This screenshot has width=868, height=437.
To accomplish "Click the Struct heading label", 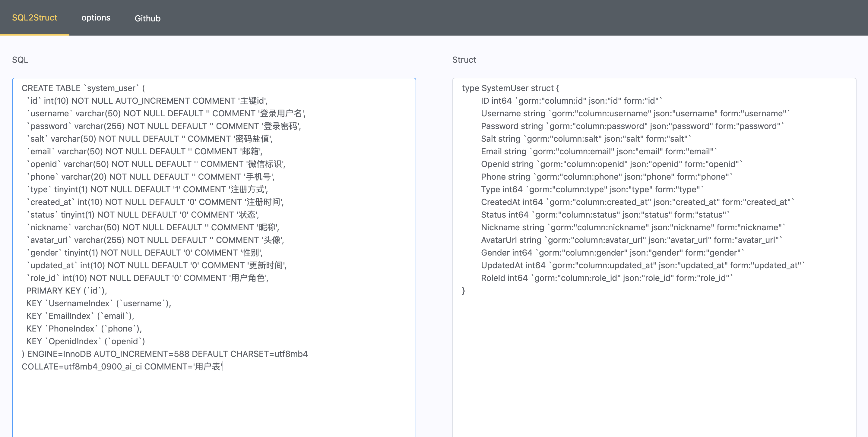I will (464, 60).
